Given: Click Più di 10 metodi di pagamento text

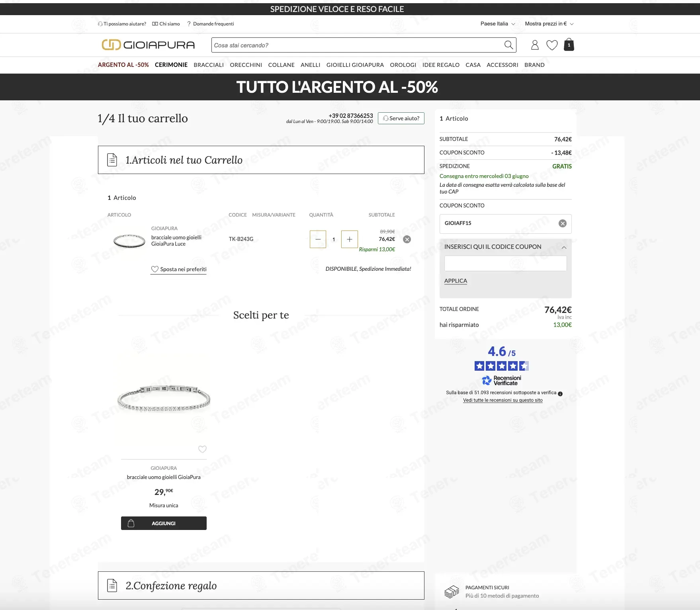Looking at the screenshot, I should tap(502, 596).
